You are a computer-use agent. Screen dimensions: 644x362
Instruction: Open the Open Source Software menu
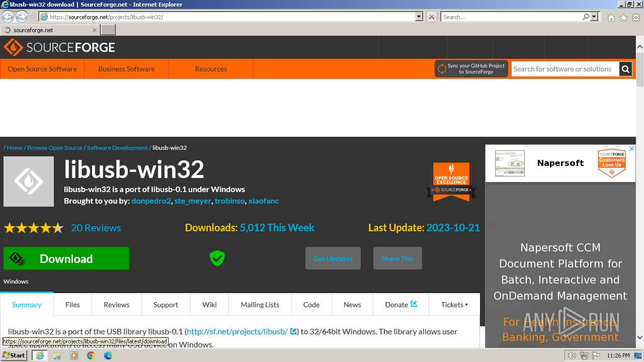pyautogui.click(x=42, y=69)
